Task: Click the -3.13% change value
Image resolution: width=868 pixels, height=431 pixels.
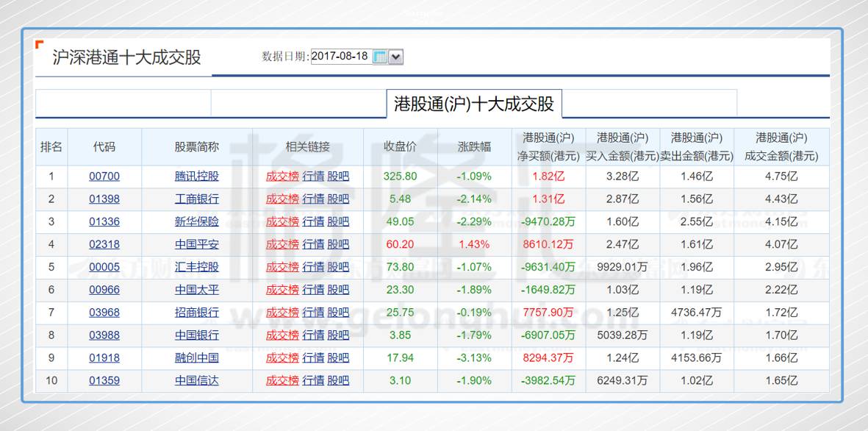Action: pos(474,358)
